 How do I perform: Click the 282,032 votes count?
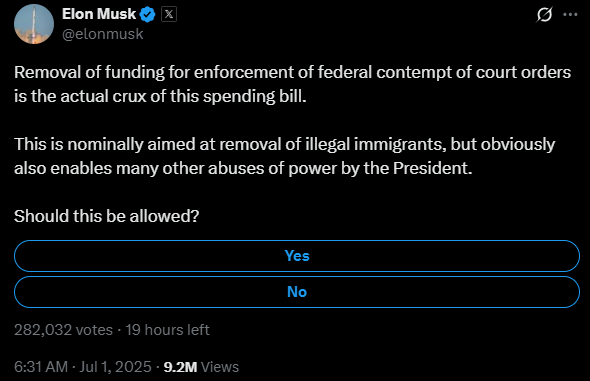(63, 330)
